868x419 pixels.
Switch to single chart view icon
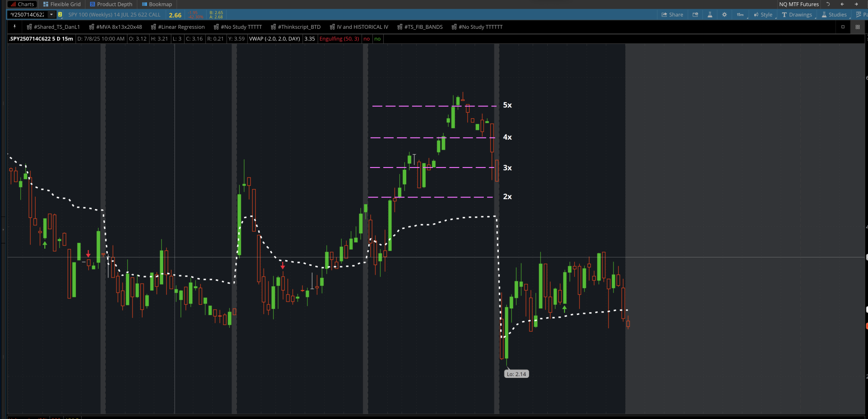point(843,27)
